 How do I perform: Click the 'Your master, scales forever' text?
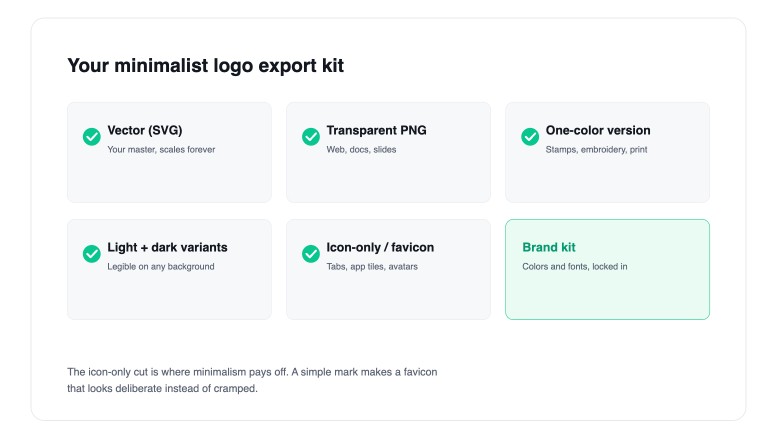coord(161,149)
